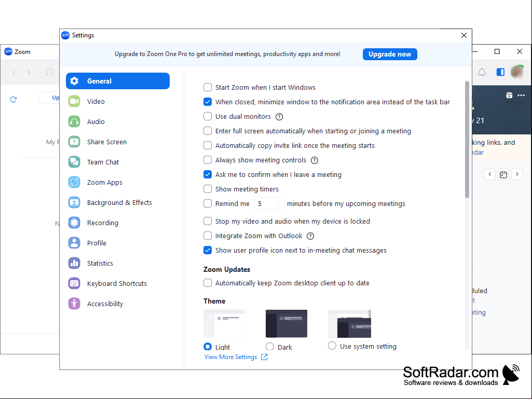Check Always show meeting controls
The image size is (532, 399).
coord(208,160)
